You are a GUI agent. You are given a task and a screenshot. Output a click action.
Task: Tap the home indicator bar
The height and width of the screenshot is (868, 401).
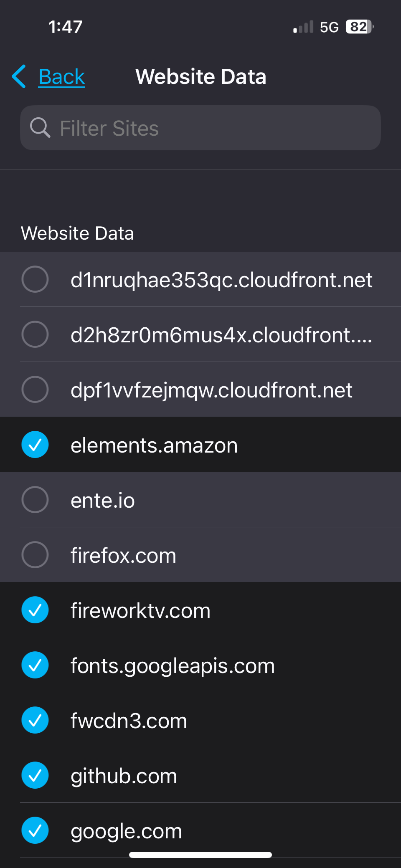coord(200,855)
